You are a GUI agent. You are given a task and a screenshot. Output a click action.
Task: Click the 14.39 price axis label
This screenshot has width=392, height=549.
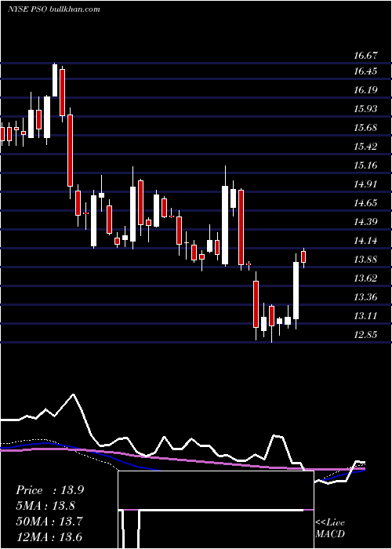[365, 222]
